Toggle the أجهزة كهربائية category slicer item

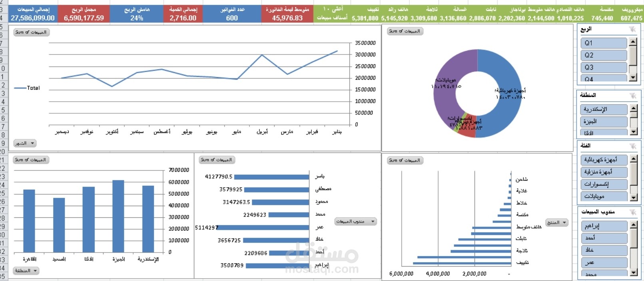click(604, 160)
